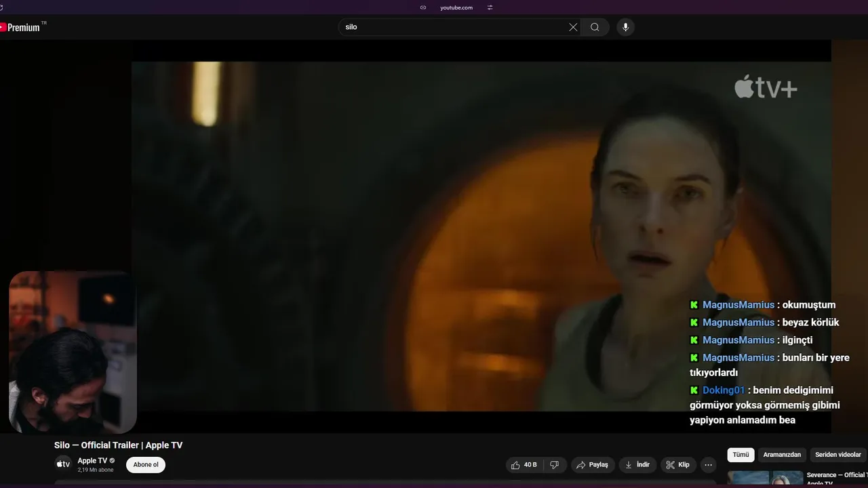Open the three-dot more actions menu
This screenshot has width=868, height=488.
click(709, 465)
